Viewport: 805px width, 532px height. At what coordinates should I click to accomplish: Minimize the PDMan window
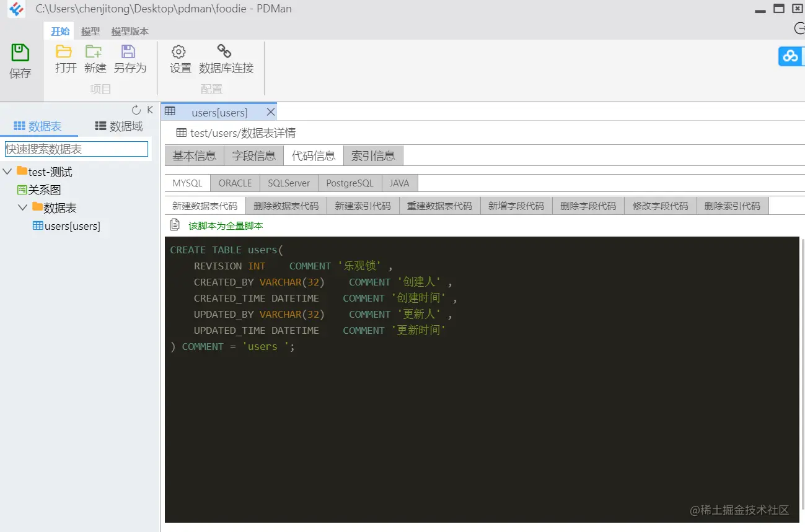760,11
